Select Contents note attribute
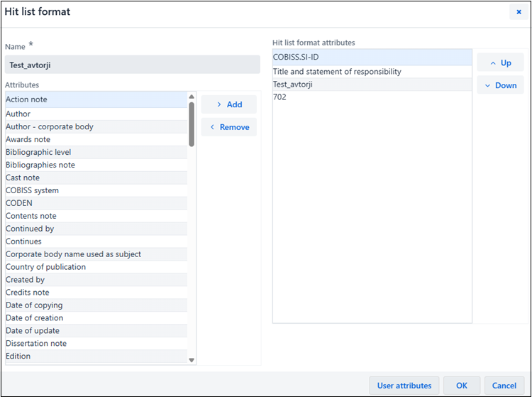 96,216
